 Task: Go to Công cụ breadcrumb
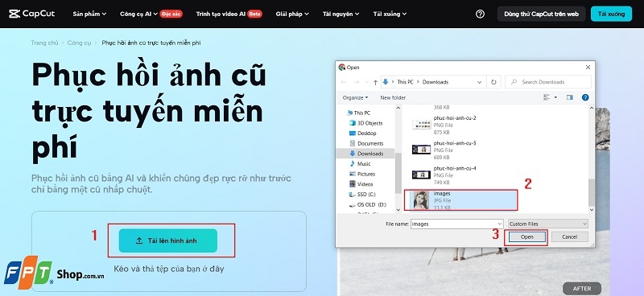[79, 43]
